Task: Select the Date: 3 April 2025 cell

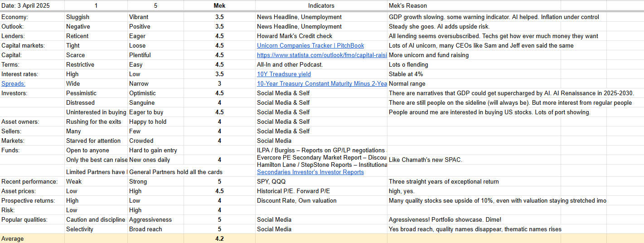Action: [x=32, y=5]
